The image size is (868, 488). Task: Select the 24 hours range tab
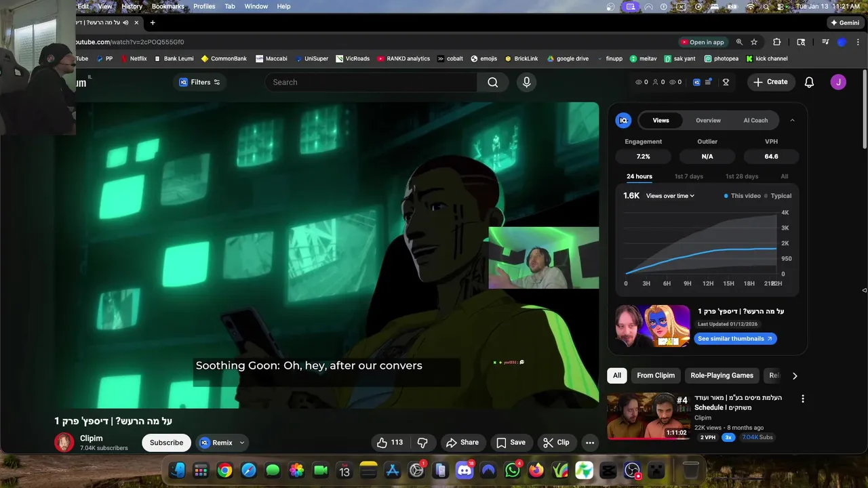coord(639,176)
